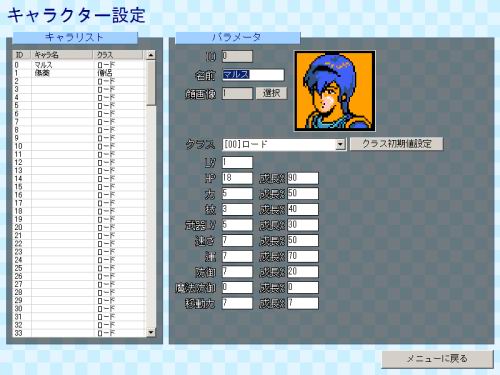Click the LV input field

pyautogui.click(x=237, y=162)
